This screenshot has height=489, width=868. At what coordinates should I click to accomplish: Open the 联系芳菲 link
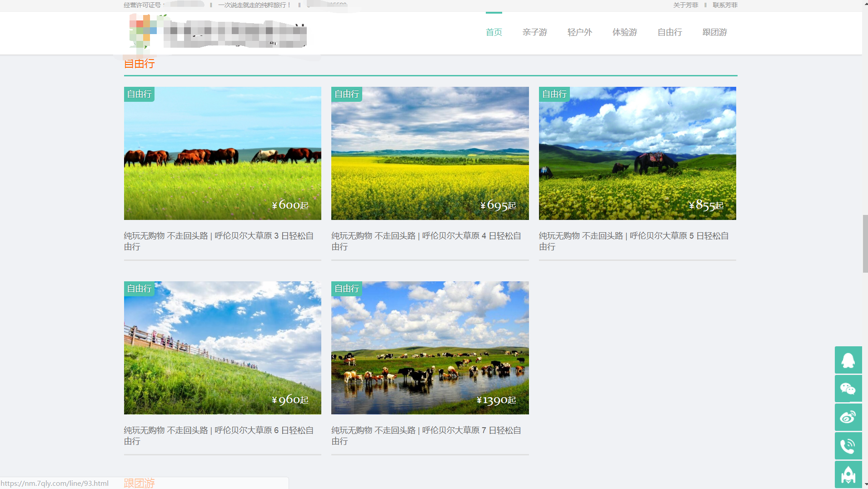click(x=725, y=5)
